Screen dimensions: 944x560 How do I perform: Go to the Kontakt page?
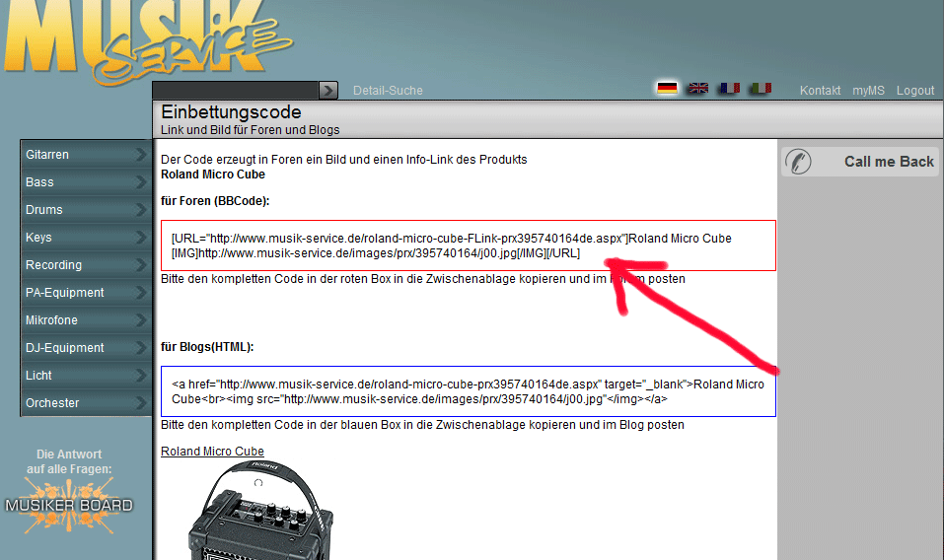point(820,91)
